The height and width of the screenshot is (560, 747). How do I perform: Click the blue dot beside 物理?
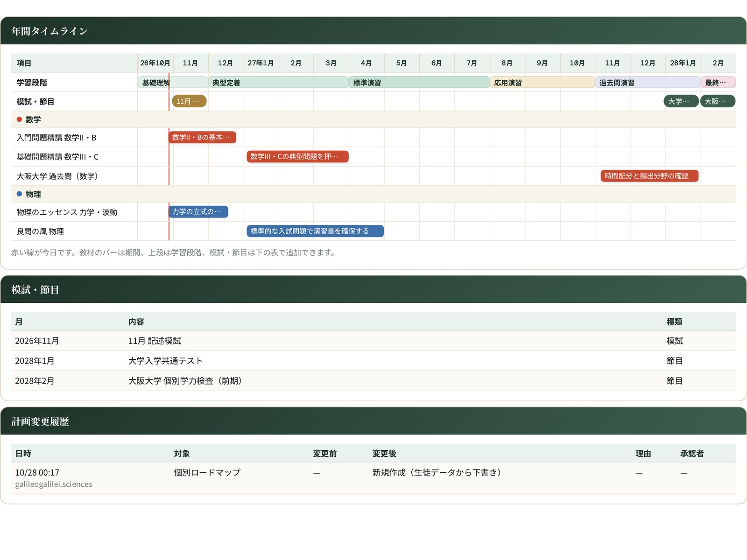point(19,194)
